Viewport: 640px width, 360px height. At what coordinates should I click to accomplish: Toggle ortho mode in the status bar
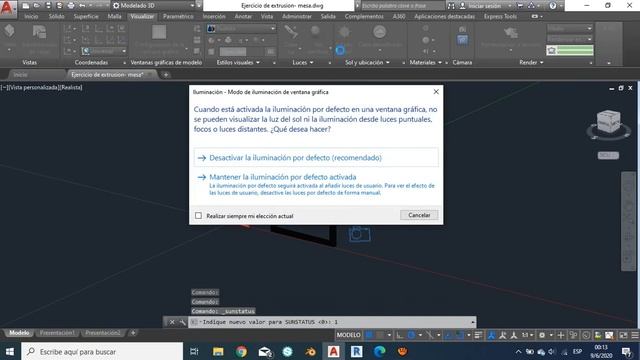pyautogui.click(x=400, y=335)
